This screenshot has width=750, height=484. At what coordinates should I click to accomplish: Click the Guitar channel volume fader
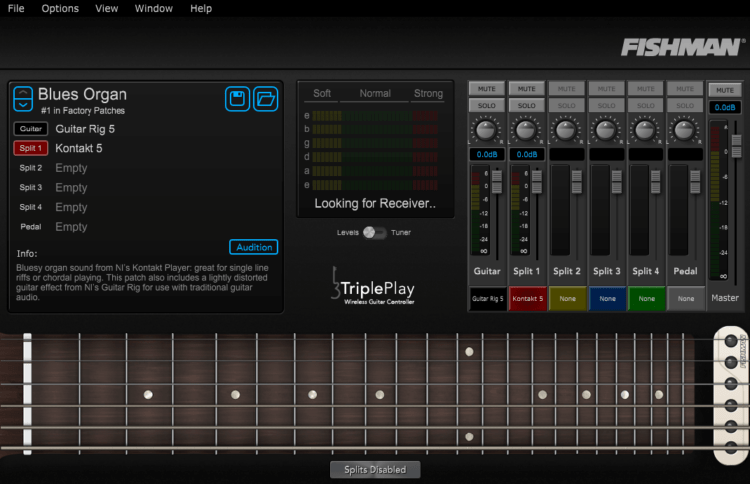pos(497,181)
